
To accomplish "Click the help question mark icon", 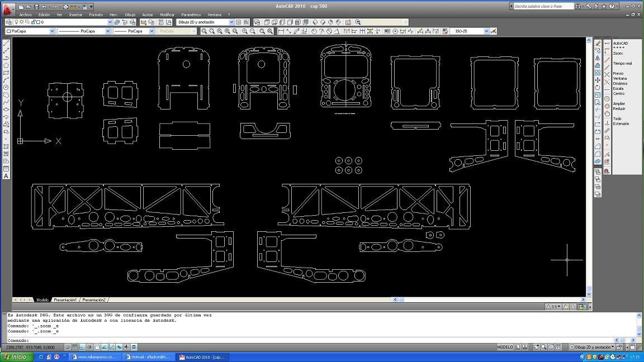I will coord(612,6).
